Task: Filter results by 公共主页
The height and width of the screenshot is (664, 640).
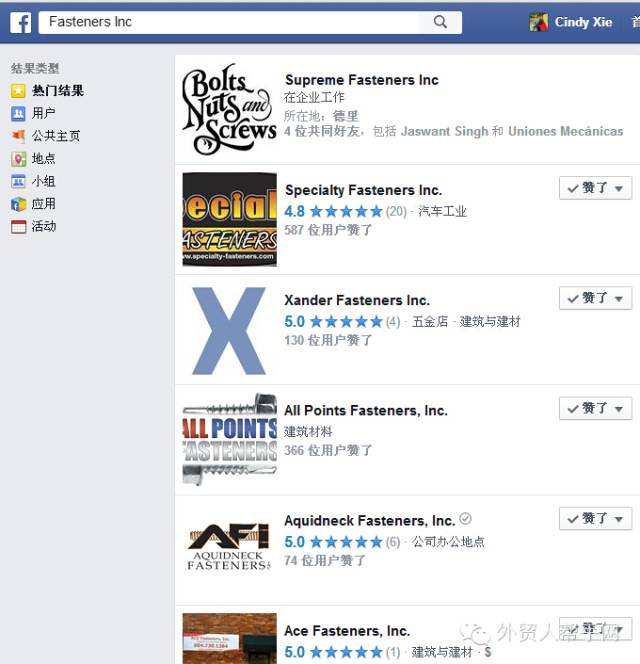Action: click(x=56, y=136)
